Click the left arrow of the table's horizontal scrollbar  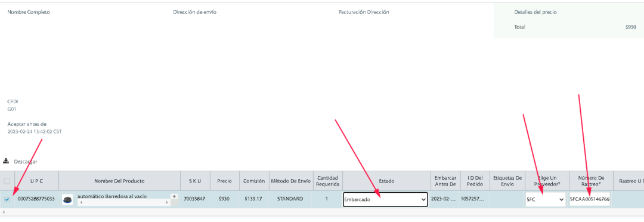coord(3,212)
